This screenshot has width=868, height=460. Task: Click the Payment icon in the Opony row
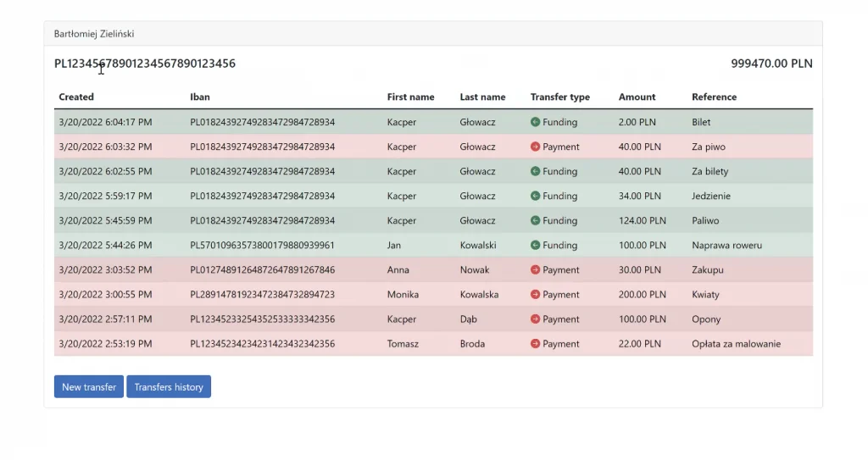pos(535,319)
